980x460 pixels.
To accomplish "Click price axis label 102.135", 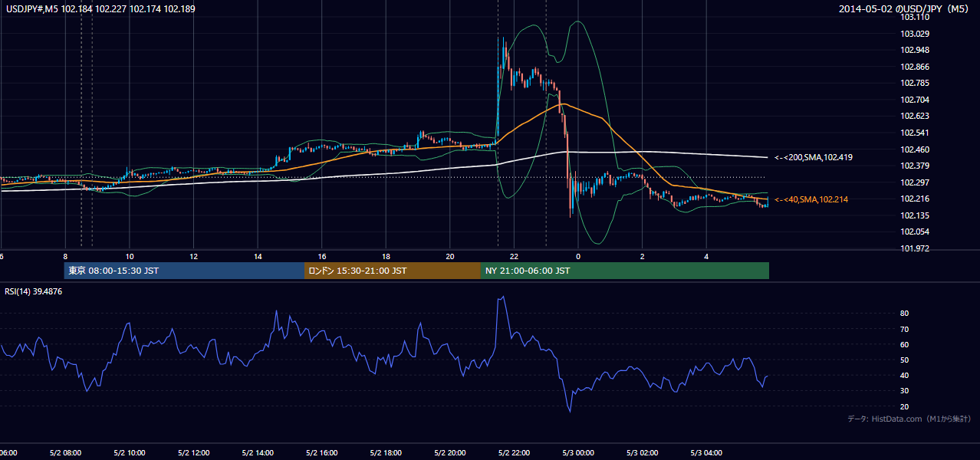I will (x=914, y=215).
